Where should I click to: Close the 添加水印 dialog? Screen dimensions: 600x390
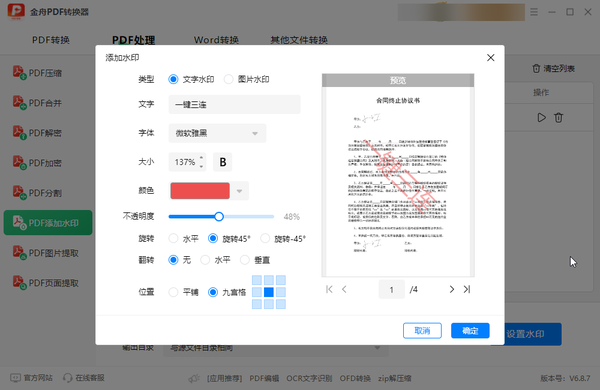(491, 58)
